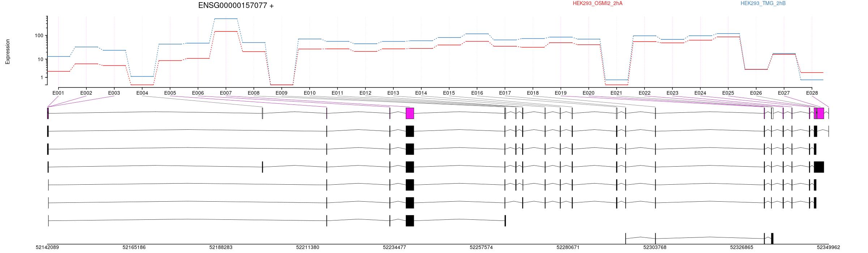
Task: Click exon label E019
Action: (561, 93)
